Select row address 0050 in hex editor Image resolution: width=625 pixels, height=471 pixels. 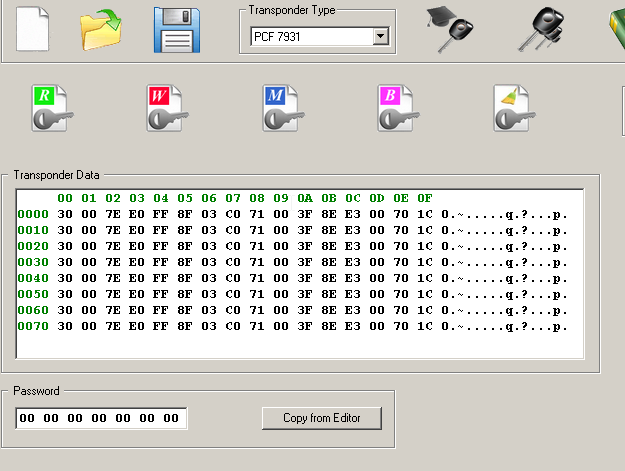33,294
